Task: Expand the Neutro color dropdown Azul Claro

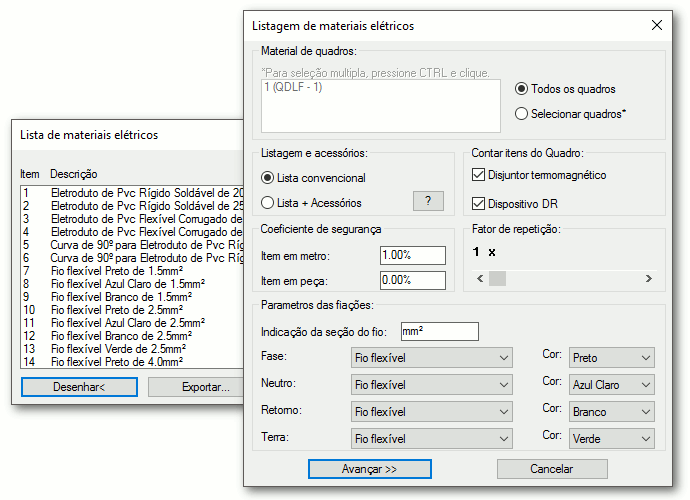Action: pyautogui.click(x=612, y=385)
